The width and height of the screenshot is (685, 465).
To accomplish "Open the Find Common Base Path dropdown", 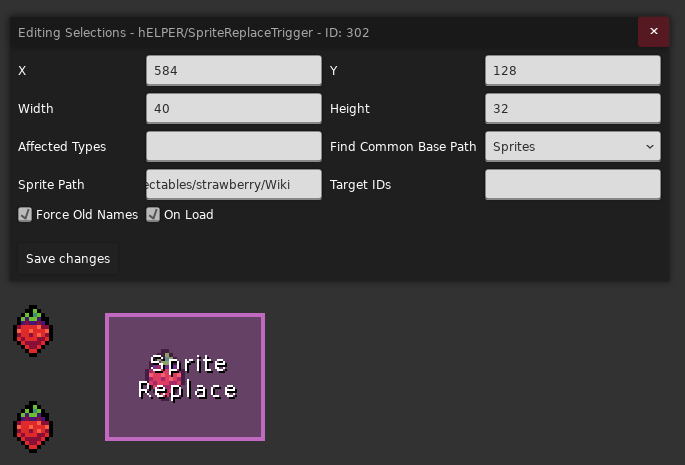I will coord(572,146).
